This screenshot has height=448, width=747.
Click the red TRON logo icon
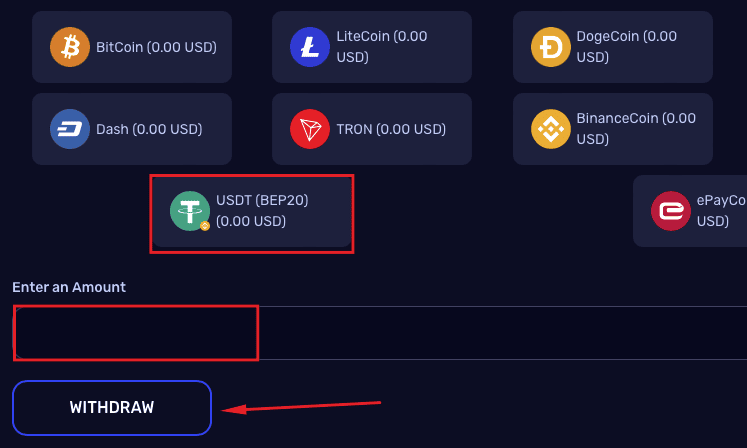coord(310,129)
